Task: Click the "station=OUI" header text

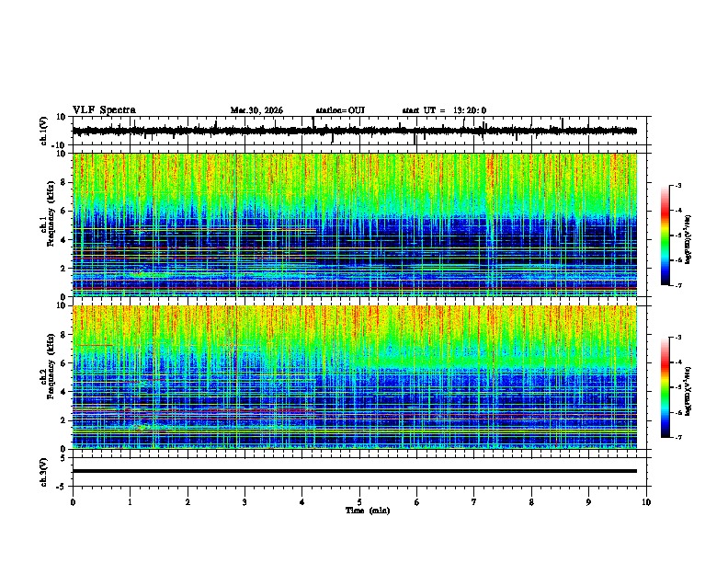Action: [340, 110]
